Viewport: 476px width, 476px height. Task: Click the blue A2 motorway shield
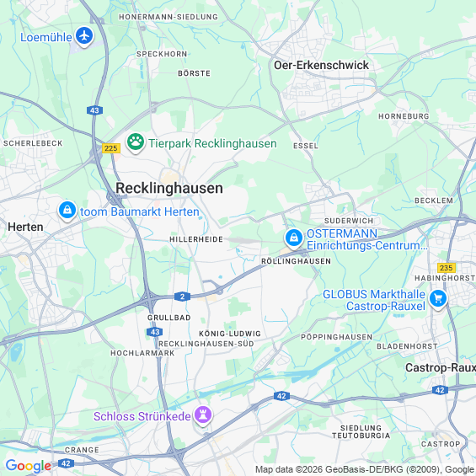click(182, 297)
